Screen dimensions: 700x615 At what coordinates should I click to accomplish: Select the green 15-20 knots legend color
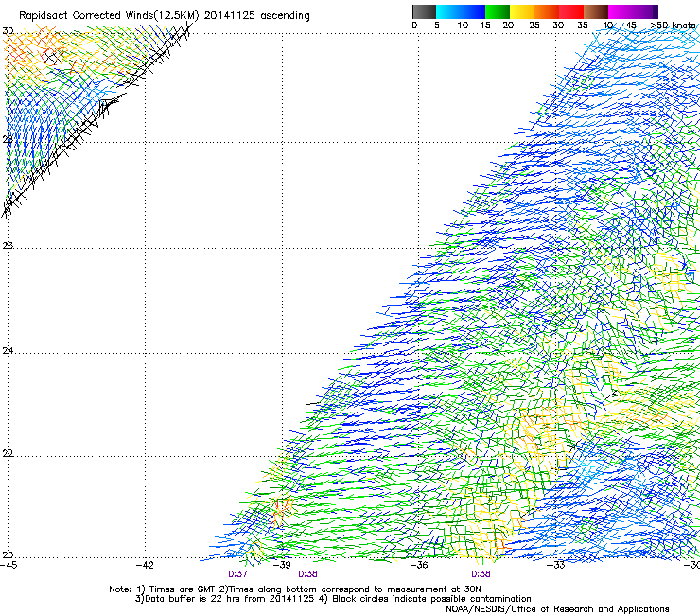pos(498,11)
